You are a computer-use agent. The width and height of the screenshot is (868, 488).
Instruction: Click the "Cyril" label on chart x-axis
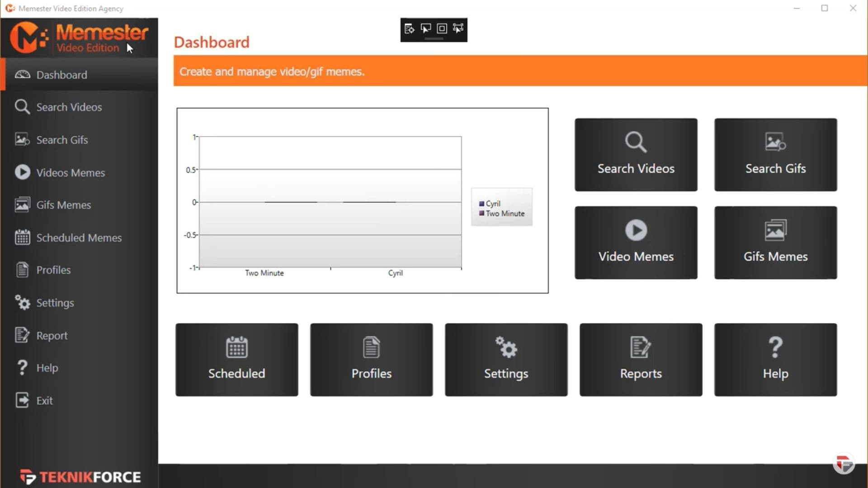(x=395, y=273)
